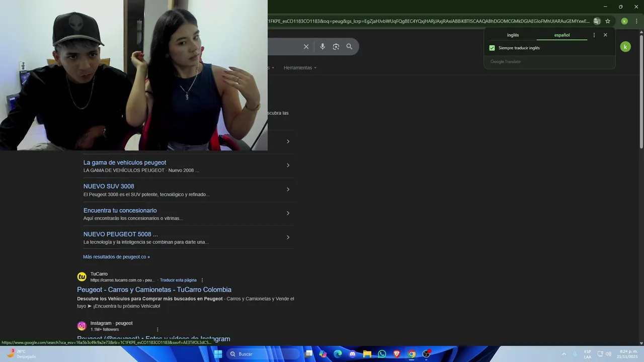Toggle Siempre traducir inglés checkbox
The width and height of the screenshot is (644, 362).
click(492, 48)
